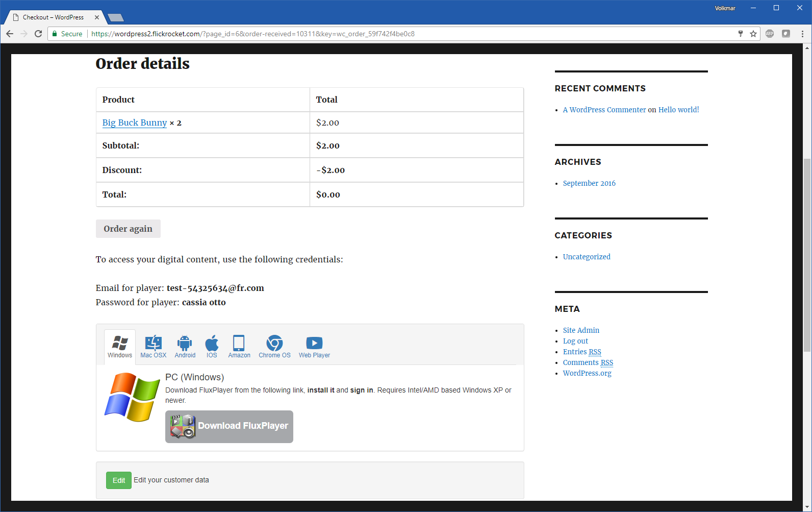812x512 pixels.
Task: Click the bookmark star icon in address bar
Action: click(x=753, y=34)
